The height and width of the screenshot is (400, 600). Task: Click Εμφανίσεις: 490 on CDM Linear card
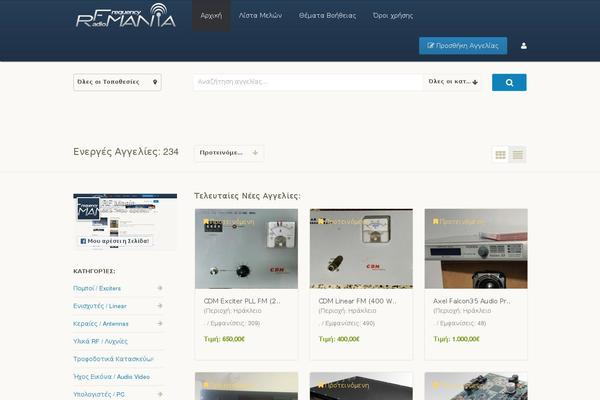[350, 323]
